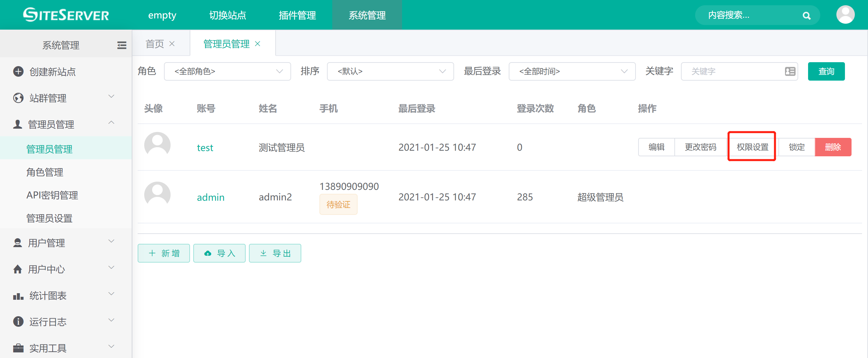Open the content search magnifier icon
This screenshot has height=358, width=868.
coord(806,15)
